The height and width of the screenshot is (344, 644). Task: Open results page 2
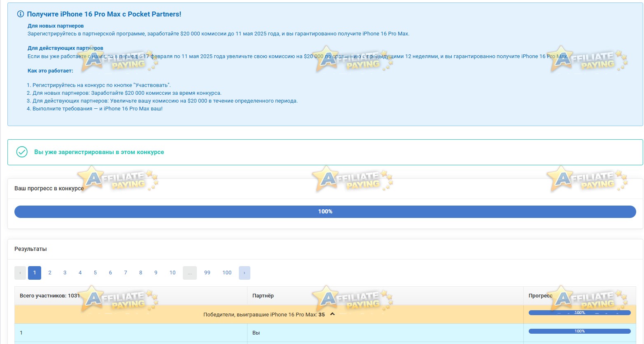(x=50, y=273)
